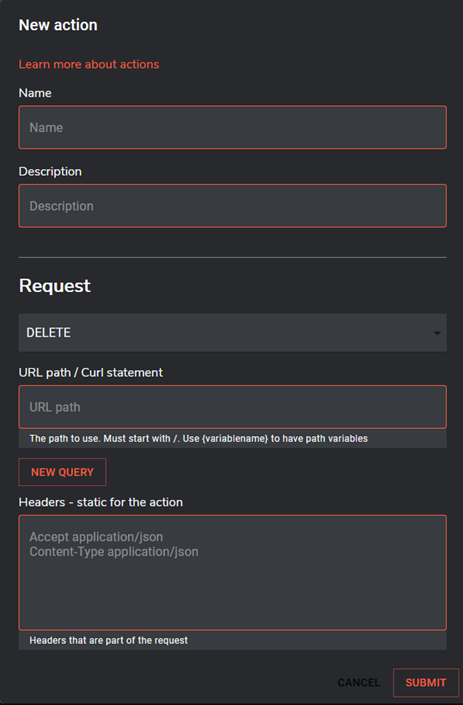The image size is (463, 705).
Task: Click into the Description text box
Action: click(x=232, y=206)
